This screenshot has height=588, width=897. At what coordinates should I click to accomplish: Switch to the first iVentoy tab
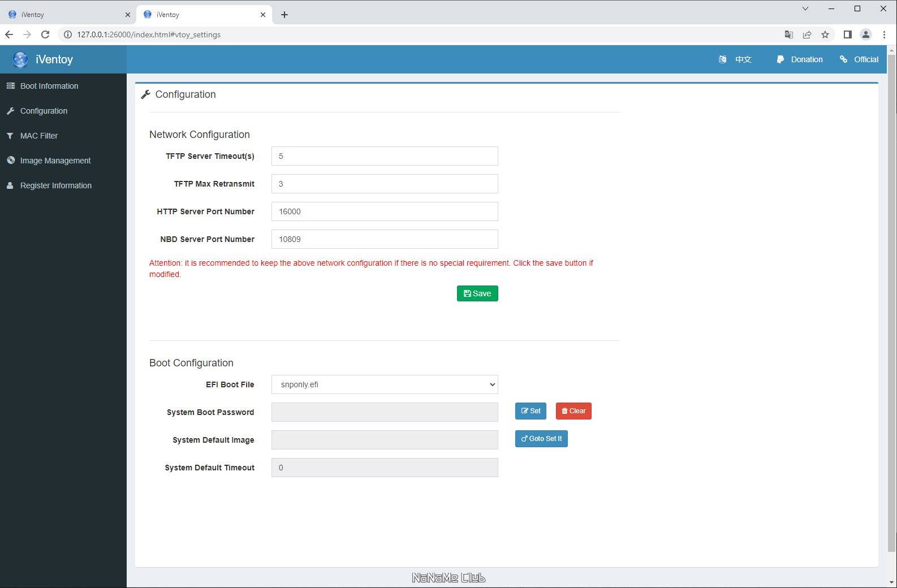[68, 15]
